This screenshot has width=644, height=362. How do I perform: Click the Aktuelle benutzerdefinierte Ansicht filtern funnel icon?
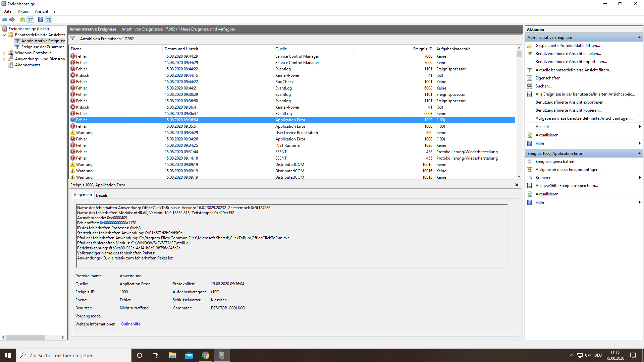point(530,70)
